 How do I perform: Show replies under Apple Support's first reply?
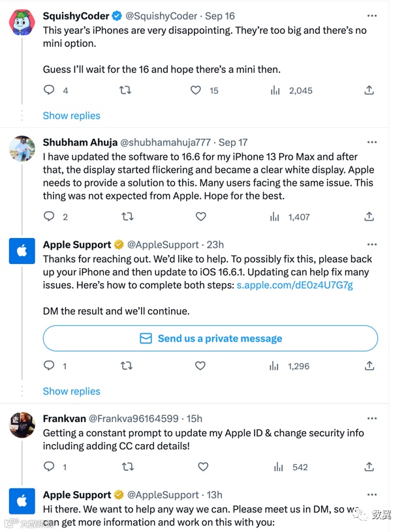coord(71,391)
